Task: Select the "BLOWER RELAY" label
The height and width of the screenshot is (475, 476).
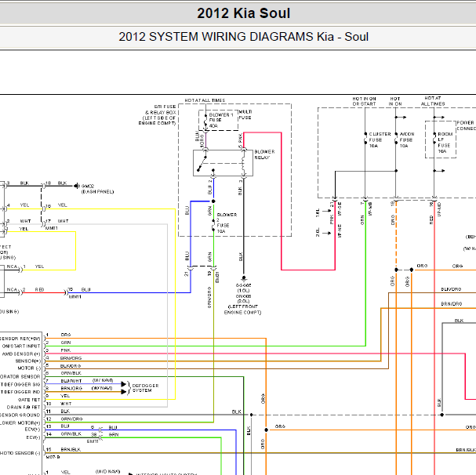Action: 264,154
